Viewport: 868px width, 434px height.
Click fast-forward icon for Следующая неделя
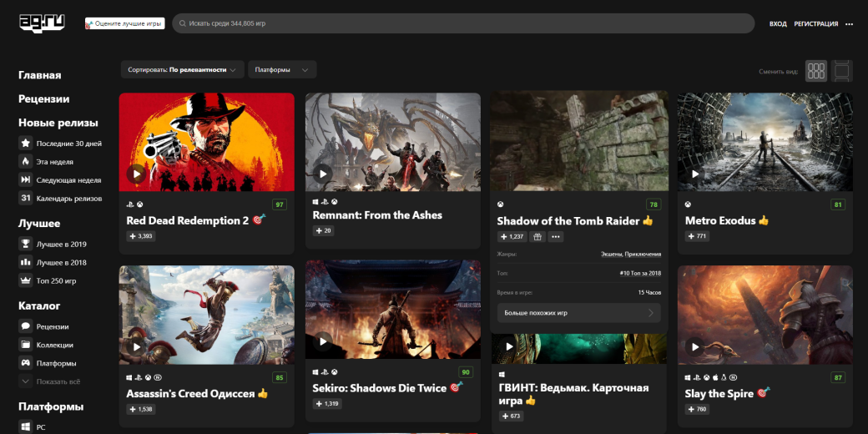26,180
